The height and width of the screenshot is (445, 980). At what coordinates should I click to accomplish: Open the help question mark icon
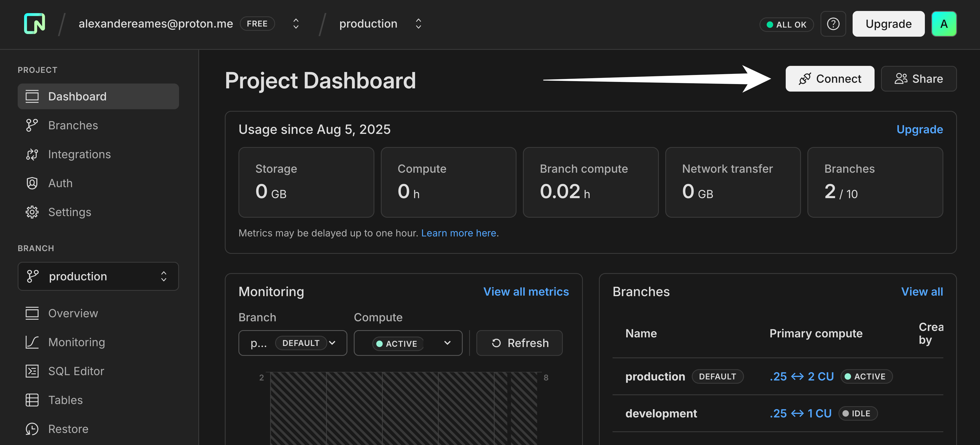point(833,24)
